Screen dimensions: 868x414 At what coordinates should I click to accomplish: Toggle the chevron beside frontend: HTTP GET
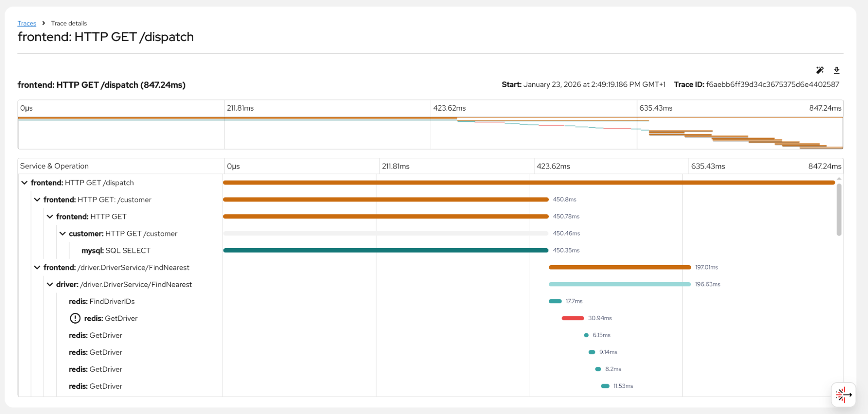click(x=50, y=217)
